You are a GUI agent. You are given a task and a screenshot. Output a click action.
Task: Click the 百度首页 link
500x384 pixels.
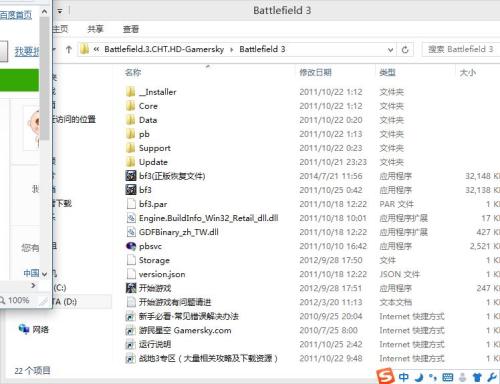16,15
